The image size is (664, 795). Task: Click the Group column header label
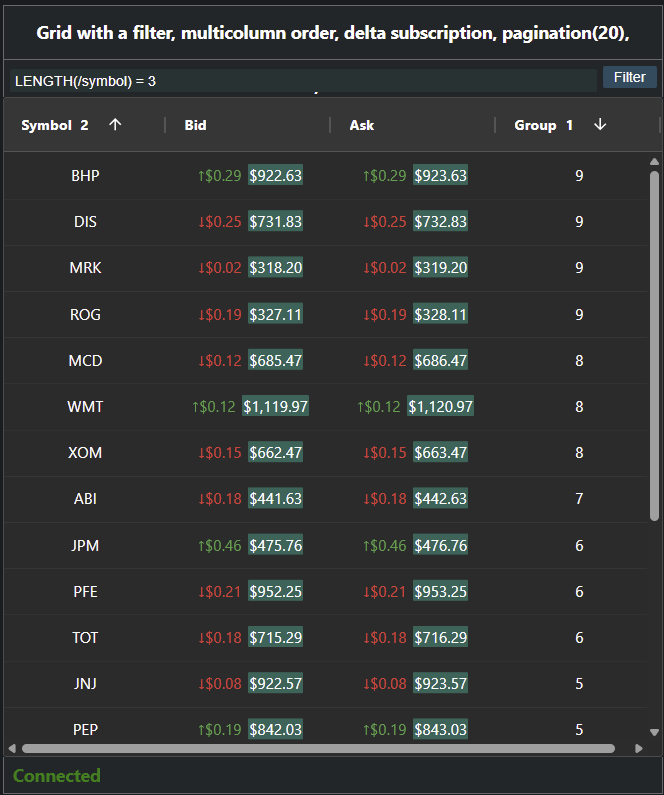(535, 125)
